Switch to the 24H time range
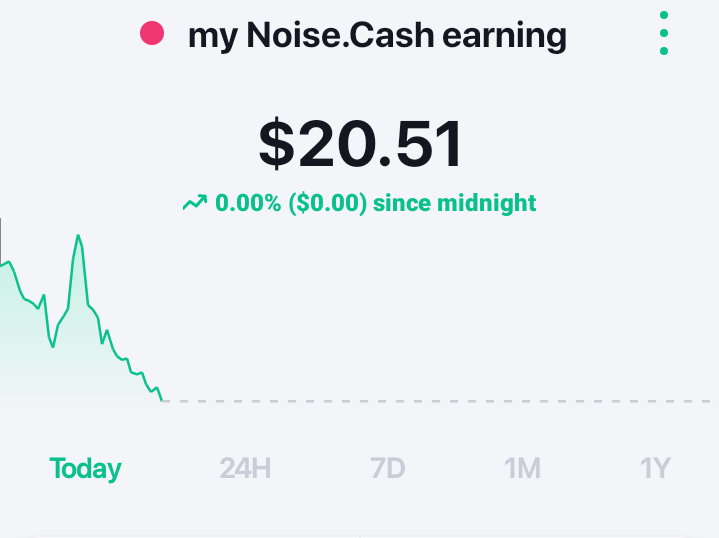 pyautogui.click(x=245, y=468)
